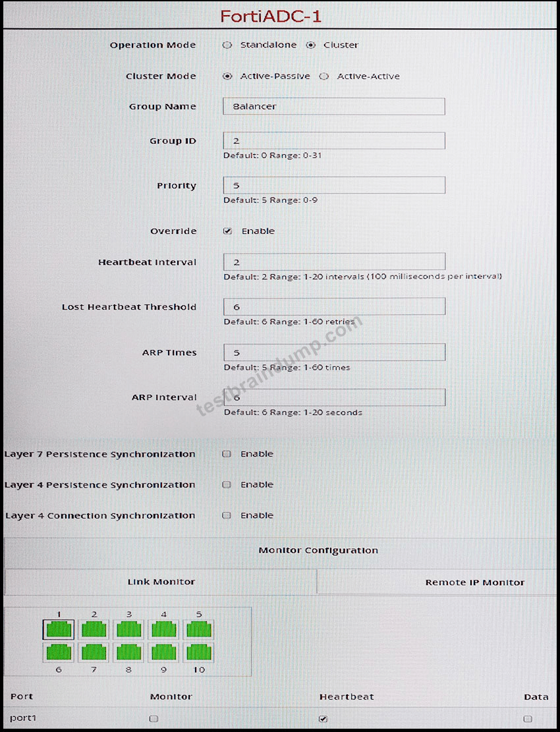Screen dimensions: 560x732
Task: Select Active-Active cluster mode
Action: [324, 76]
